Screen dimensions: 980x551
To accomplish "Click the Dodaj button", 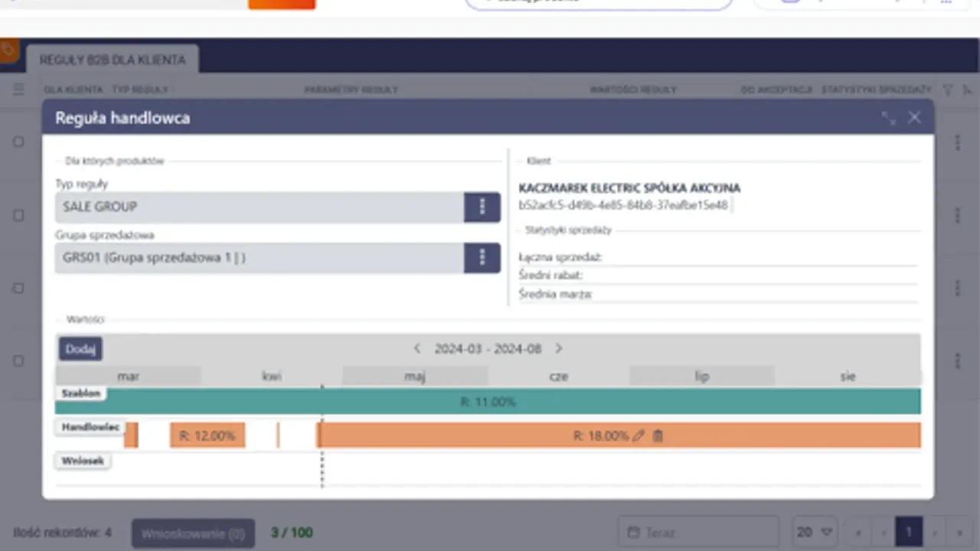I will (x=80, y=349).
